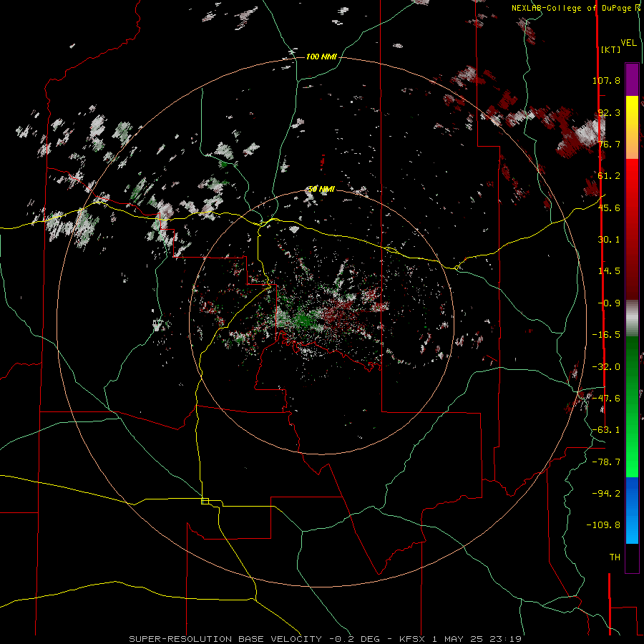Click the 45.6 velocity scale value
Viewport: 644px width, 644px height.
pyautogui.click(x=609, y=208)
